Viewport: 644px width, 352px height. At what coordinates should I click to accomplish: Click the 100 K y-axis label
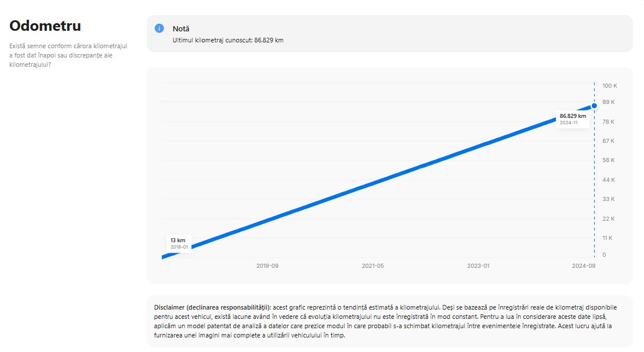point(610,85)
